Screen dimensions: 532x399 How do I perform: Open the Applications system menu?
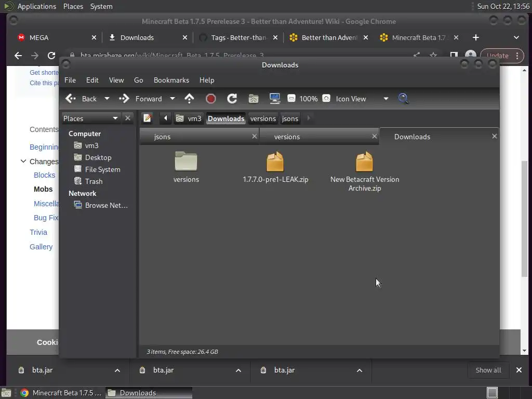[37, 6]
